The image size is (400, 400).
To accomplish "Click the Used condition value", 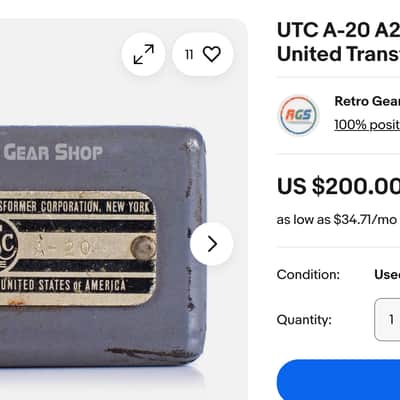I will click(387, 275).
